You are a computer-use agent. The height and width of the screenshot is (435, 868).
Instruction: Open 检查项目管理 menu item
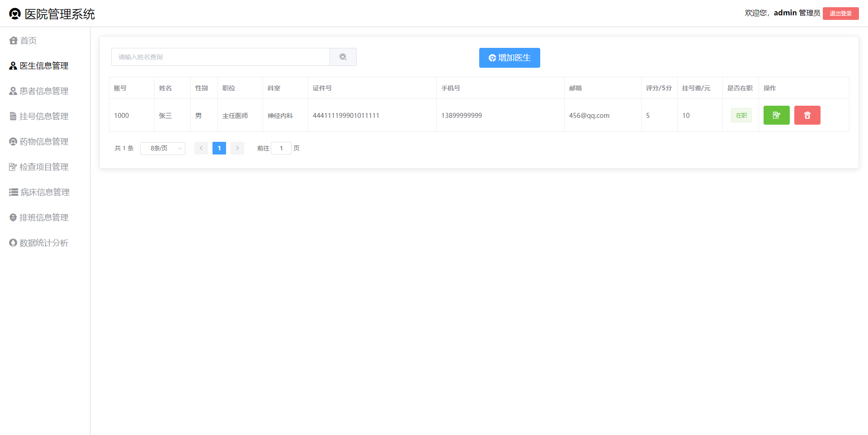coord(45,167)
